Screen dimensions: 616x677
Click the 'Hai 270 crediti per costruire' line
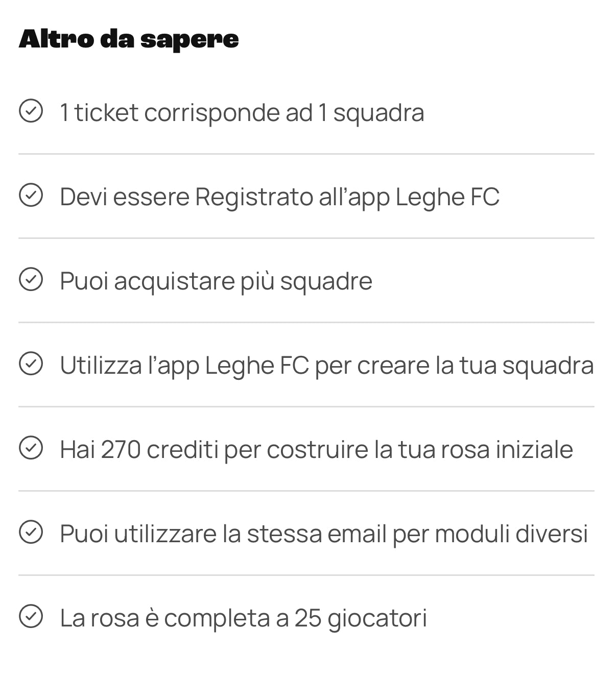click(316, 450)
